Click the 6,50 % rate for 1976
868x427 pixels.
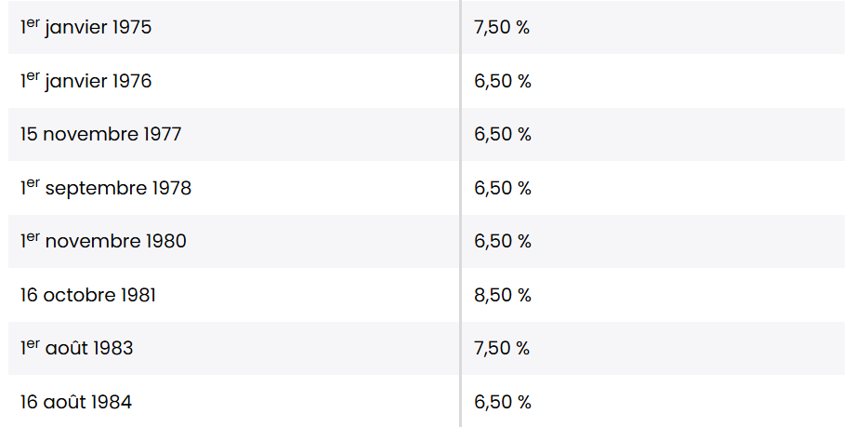(x=502, y=81)
